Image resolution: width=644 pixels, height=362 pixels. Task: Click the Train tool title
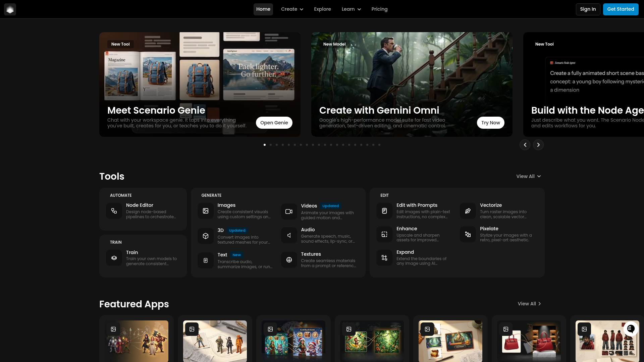pos(132,252)
